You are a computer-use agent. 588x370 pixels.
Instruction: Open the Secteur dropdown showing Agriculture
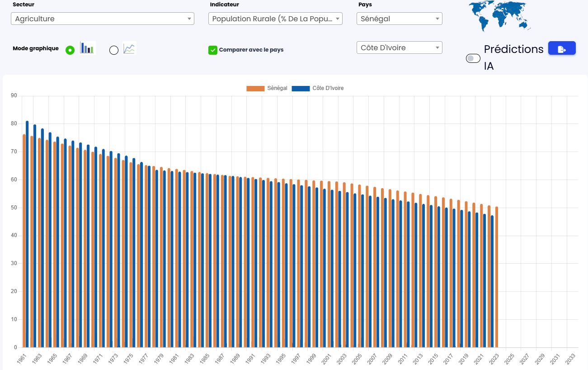coord(102,19)
